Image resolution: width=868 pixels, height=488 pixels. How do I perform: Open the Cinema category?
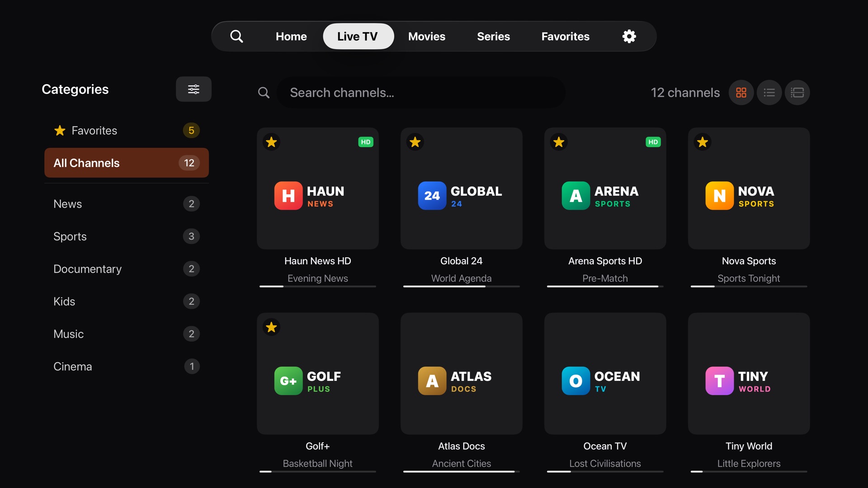tap(127, 366)
